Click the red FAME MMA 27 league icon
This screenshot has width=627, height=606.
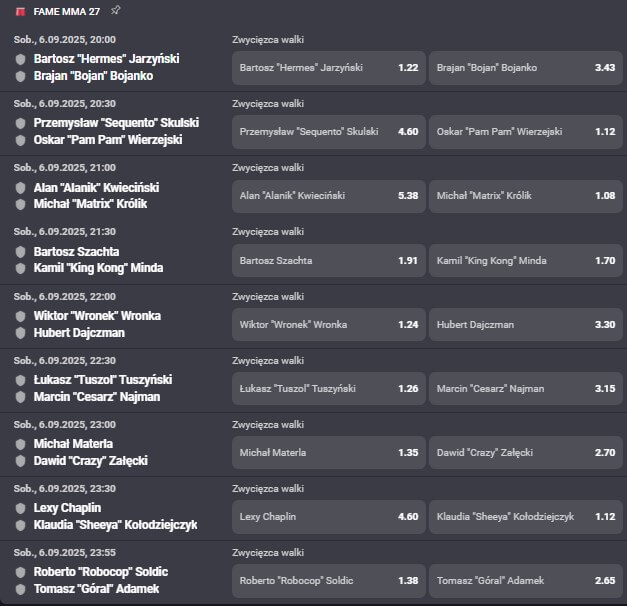click(20, 11)
